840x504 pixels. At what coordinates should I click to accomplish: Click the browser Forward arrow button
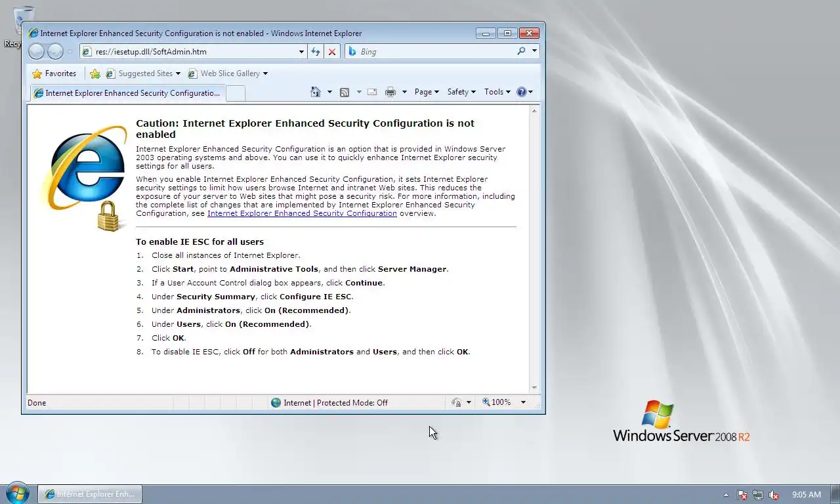tap(56, 51)
